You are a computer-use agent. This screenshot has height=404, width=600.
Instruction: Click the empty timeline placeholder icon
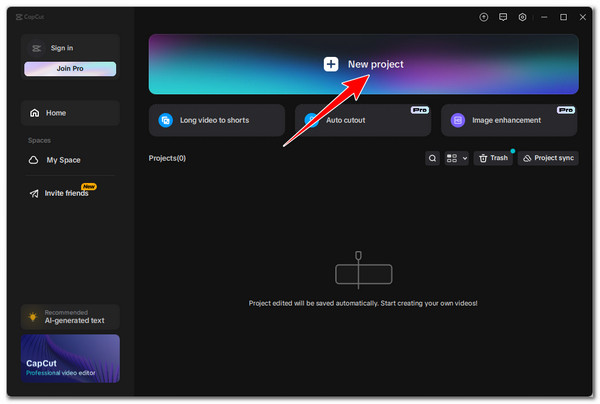coord(364,270)
